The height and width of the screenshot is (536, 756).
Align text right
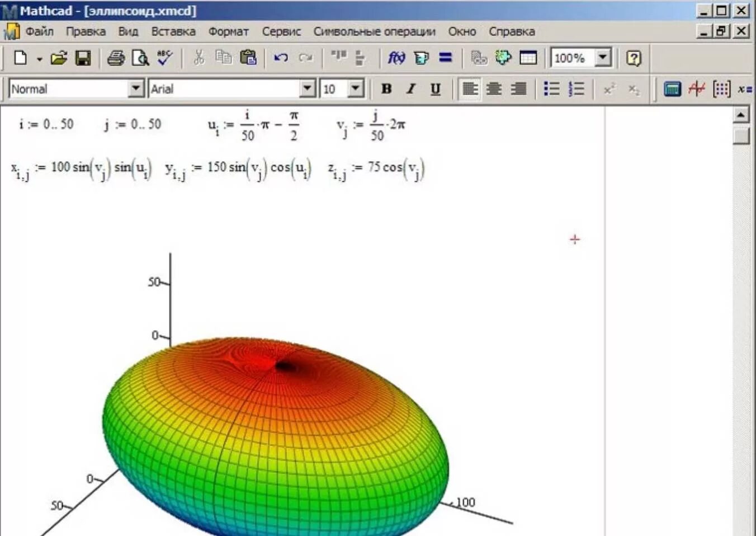tap(518, 88)
